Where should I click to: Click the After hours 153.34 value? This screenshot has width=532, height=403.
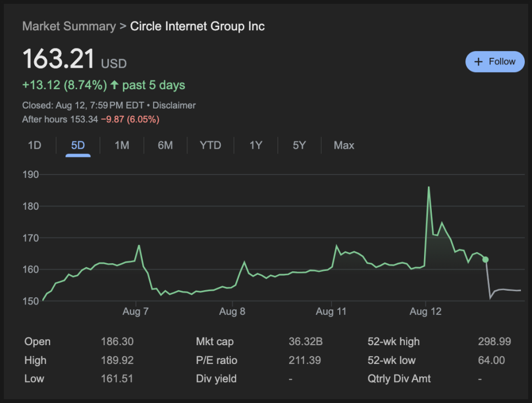click(84, 119)
